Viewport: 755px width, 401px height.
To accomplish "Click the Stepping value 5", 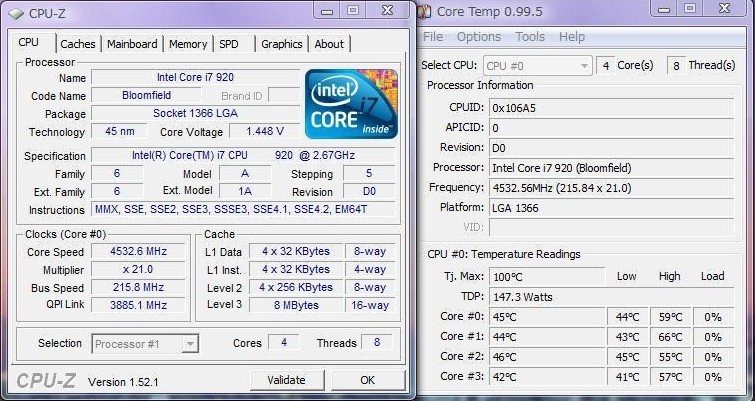I will (x=369, y=173).
